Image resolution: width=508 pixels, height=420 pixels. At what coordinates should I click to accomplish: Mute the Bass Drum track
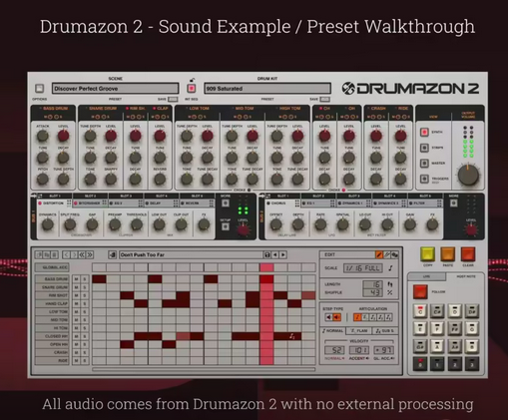click(77, 279)
